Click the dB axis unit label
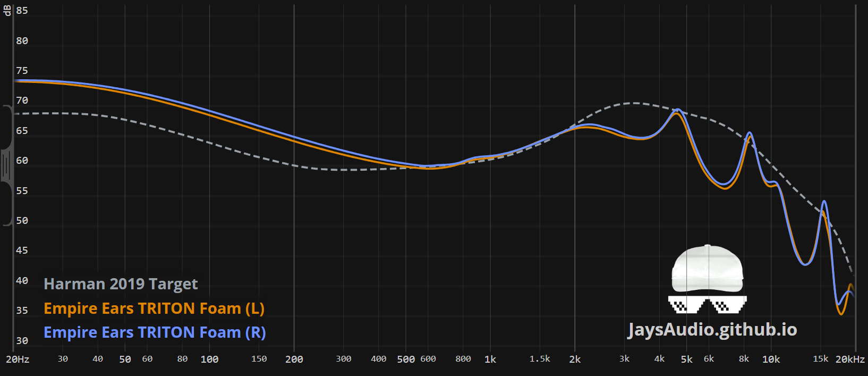 click(x=7, y=11)
